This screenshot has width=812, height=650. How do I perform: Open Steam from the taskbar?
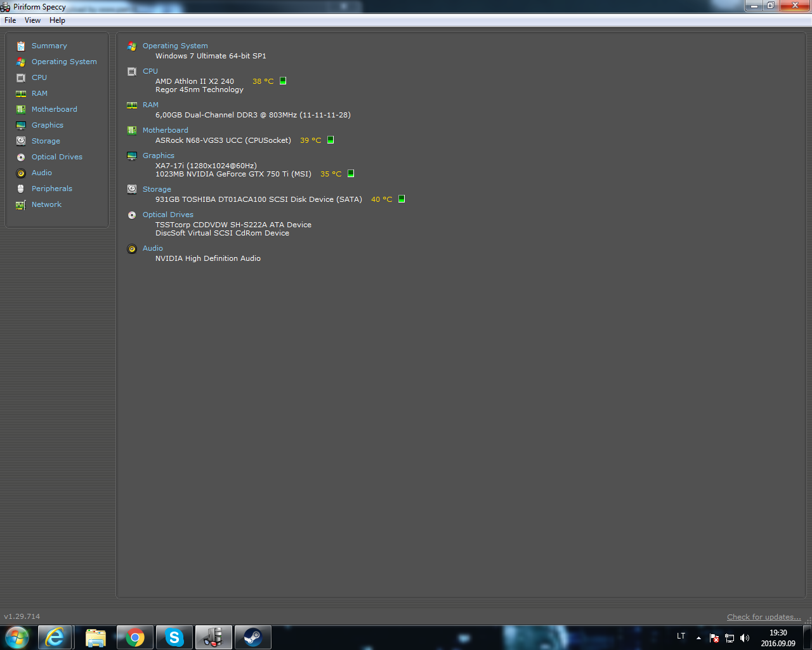pyautogui.click(x=253, y=637)
